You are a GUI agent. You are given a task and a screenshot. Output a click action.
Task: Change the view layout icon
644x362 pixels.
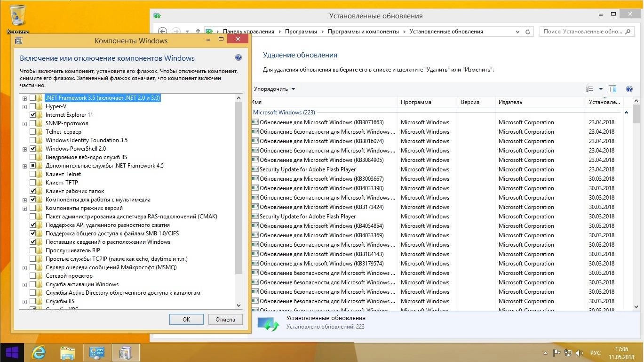(590, 89)
